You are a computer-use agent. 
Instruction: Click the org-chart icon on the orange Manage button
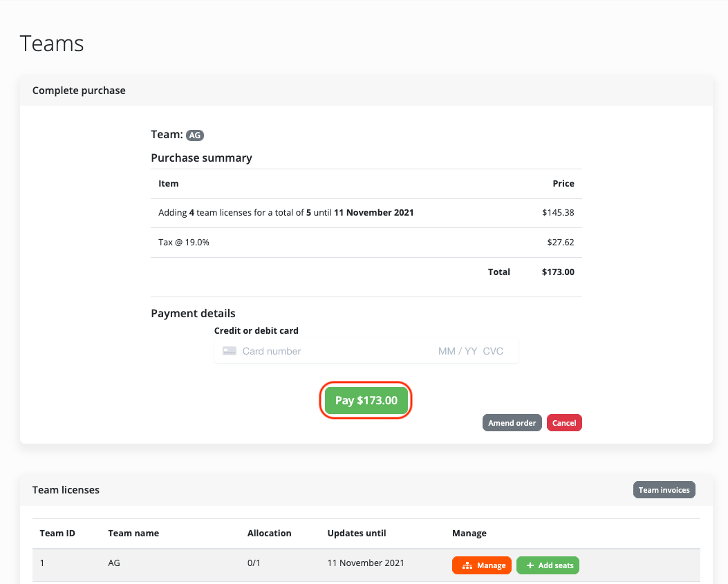467,565
